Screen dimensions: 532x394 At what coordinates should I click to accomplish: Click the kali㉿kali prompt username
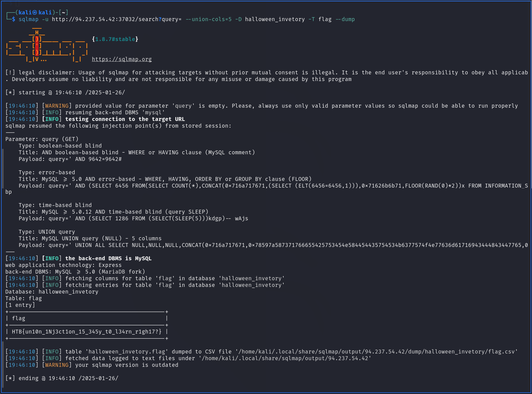(x=35, y=12)
